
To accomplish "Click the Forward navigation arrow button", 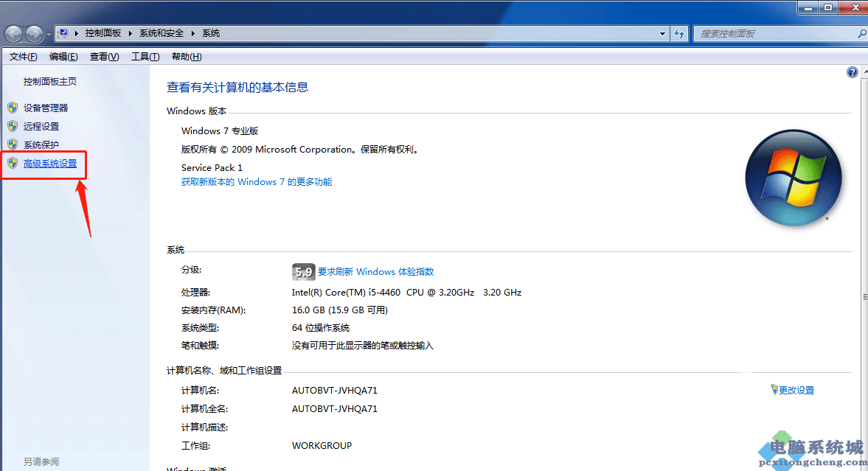I will [35, 34].
